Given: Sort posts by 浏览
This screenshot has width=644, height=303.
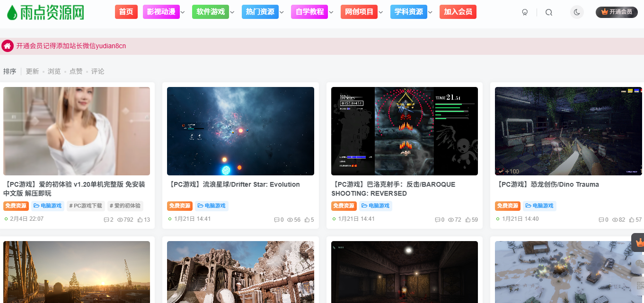Looking at the screenshot, I should (54, 71).
